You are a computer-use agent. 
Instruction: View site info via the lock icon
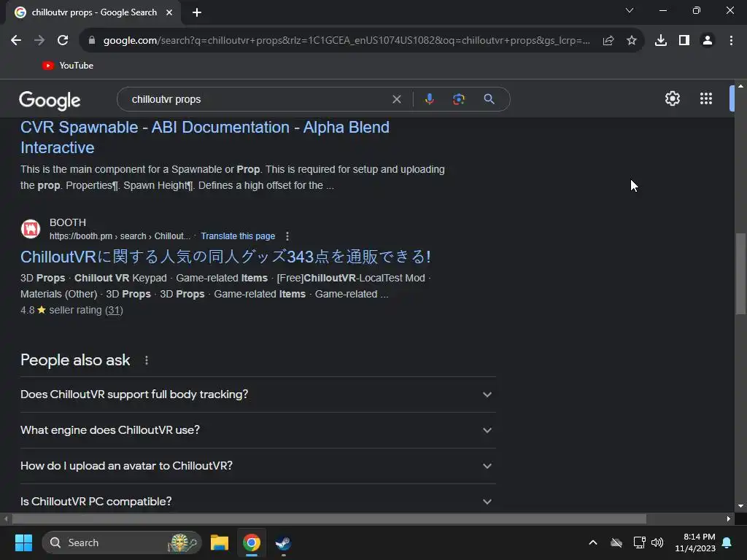click(92, 41)
